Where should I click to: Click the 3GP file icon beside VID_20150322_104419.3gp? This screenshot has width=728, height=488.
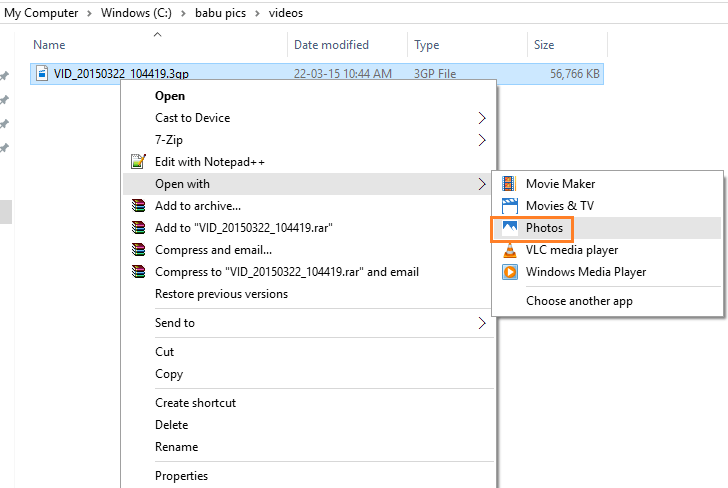(x=42, y=73)
